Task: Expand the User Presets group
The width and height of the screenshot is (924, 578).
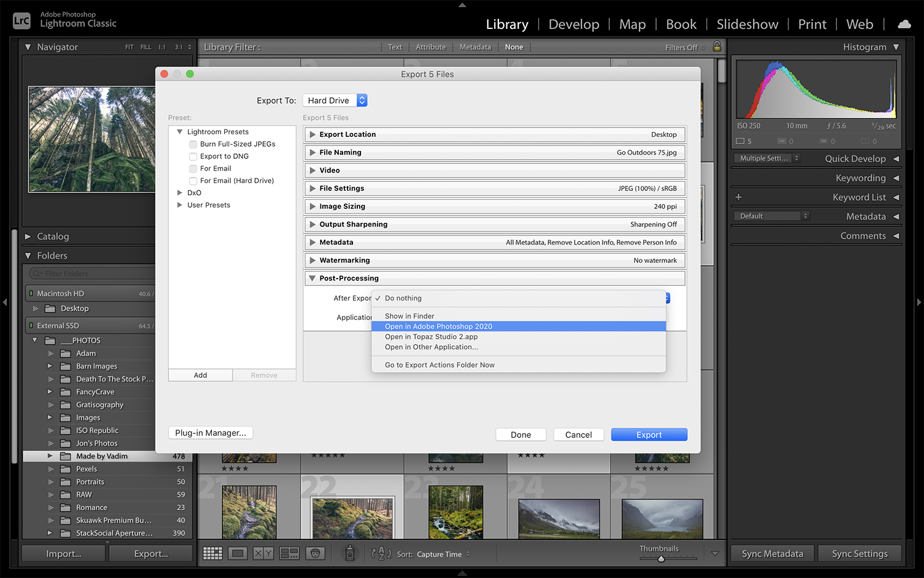Action: [x=180, y=205]
